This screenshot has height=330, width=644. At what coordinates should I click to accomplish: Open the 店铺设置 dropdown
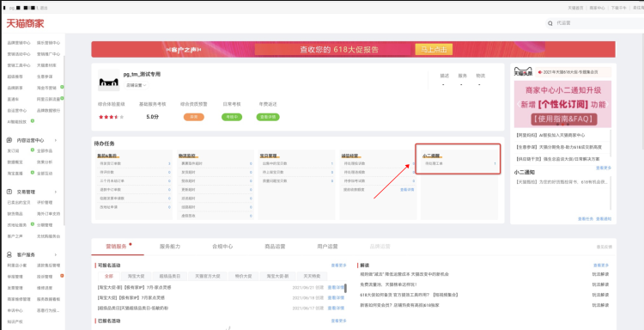[137, 85]
